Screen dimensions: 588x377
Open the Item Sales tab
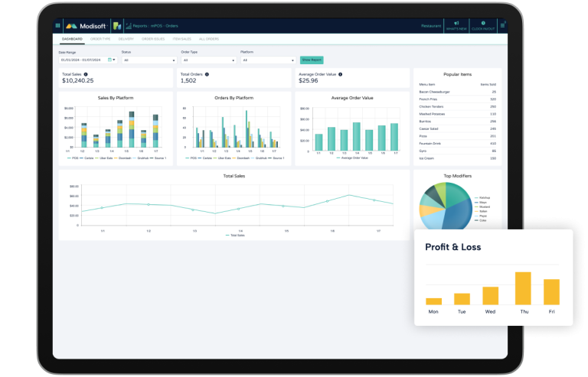[181, 37]
